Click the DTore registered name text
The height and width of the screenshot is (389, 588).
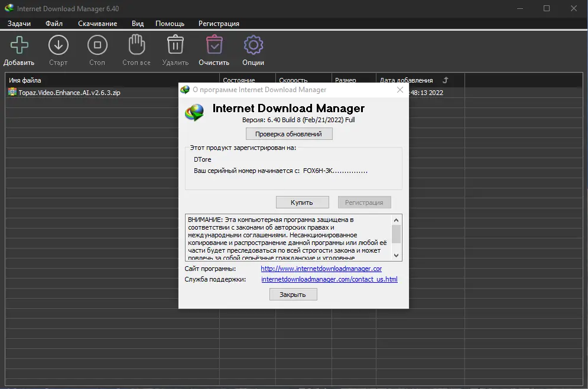pyautogui.click(x=203, y=159)
